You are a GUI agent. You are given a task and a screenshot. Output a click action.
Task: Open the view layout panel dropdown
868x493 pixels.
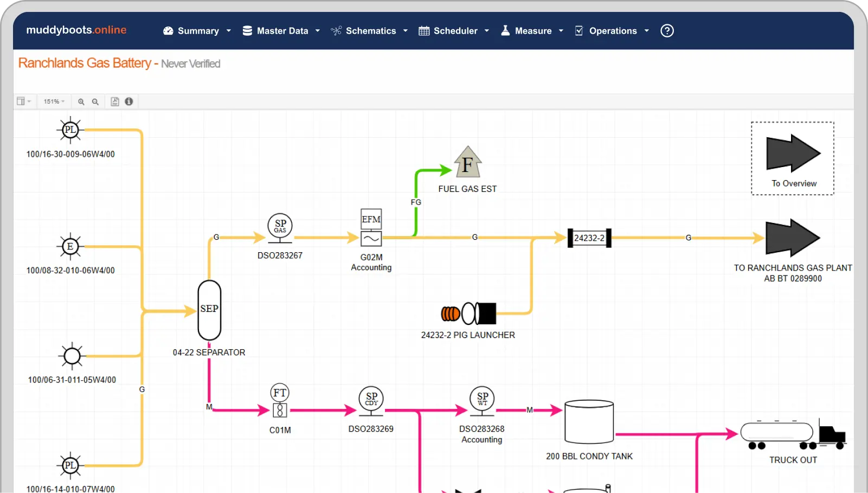tap(24, 101)
